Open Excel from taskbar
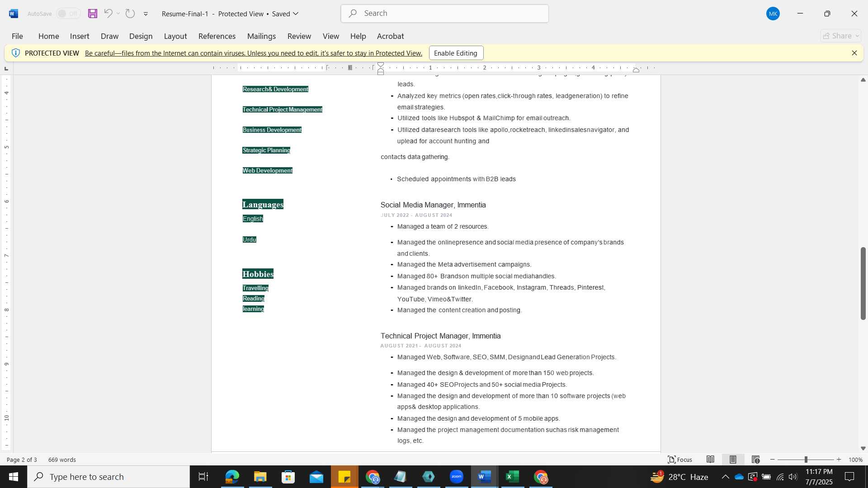This screenshot has width=868, height=488. (513, 477)
